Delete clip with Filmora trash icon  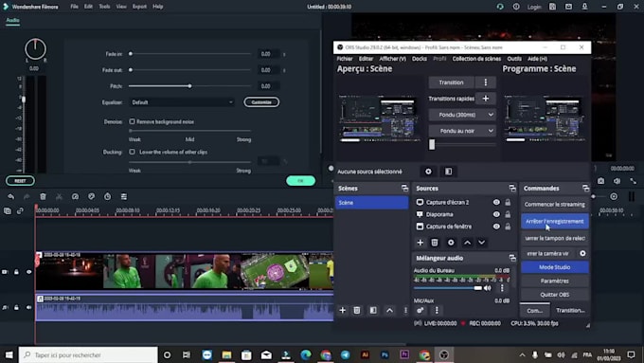(43, 197)
